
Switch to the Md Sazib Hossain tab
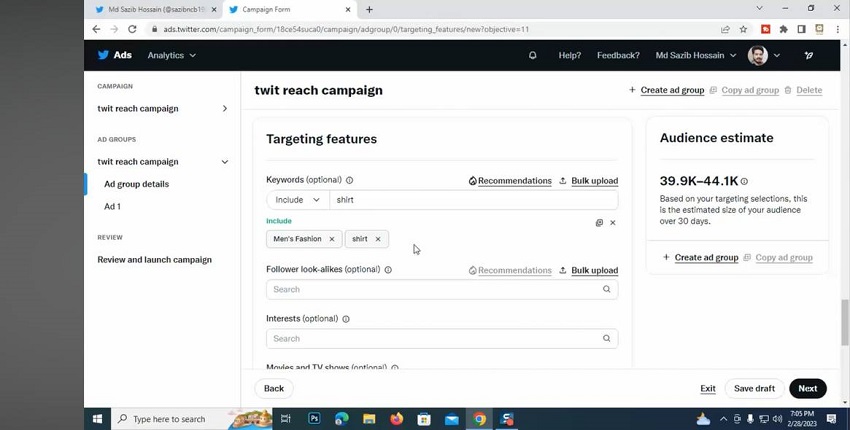click(x=156, y=10)
